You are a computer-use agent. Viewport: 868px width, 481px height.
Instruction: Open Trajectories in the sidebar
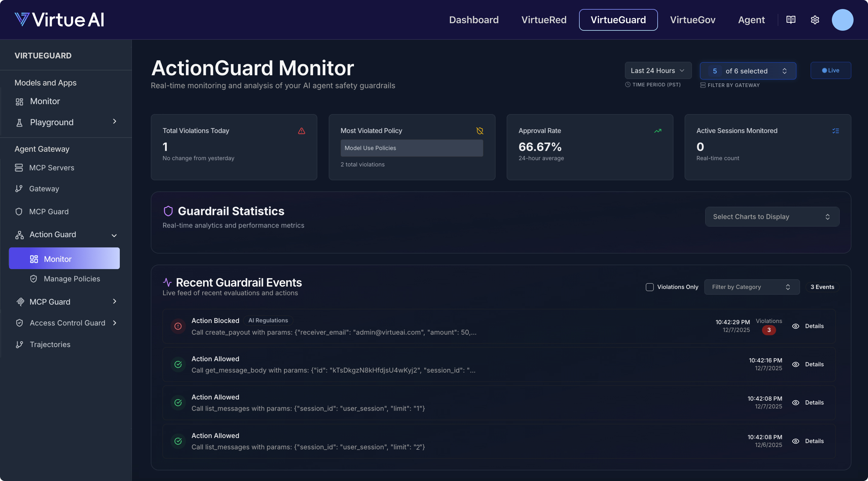50,344
